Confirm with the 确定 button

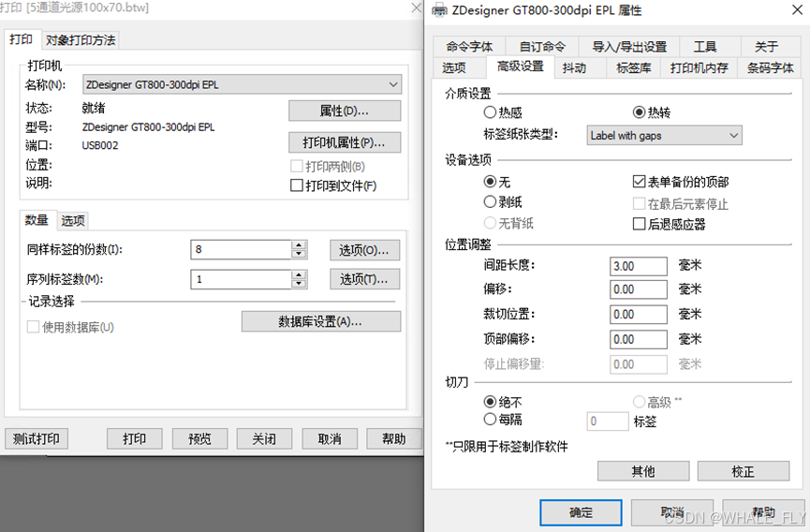tap(582, 512)
